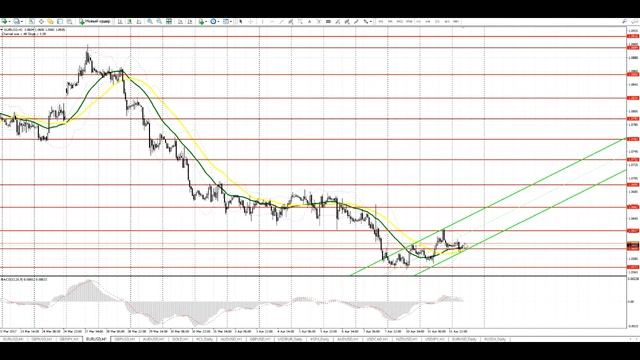The image size is (640, 360).
Task: Select the Vertical Line drawing tool
Action: pos(262,21)
